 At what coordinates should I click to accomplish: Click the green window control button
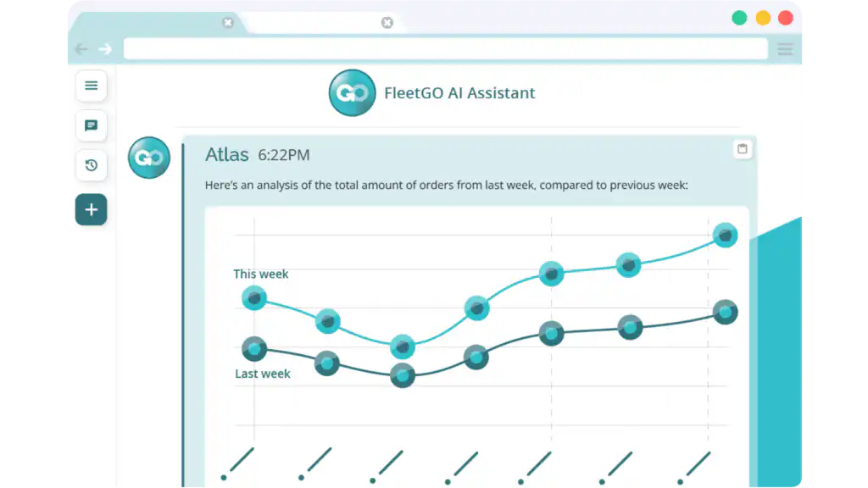coord(739,18)
